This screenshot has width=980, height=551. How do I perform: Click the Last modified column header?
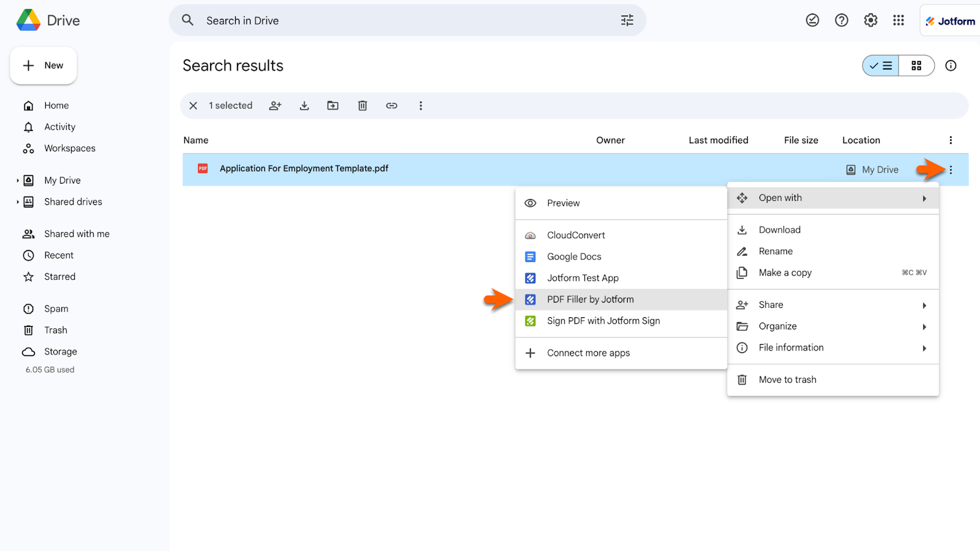click(718, 140)
